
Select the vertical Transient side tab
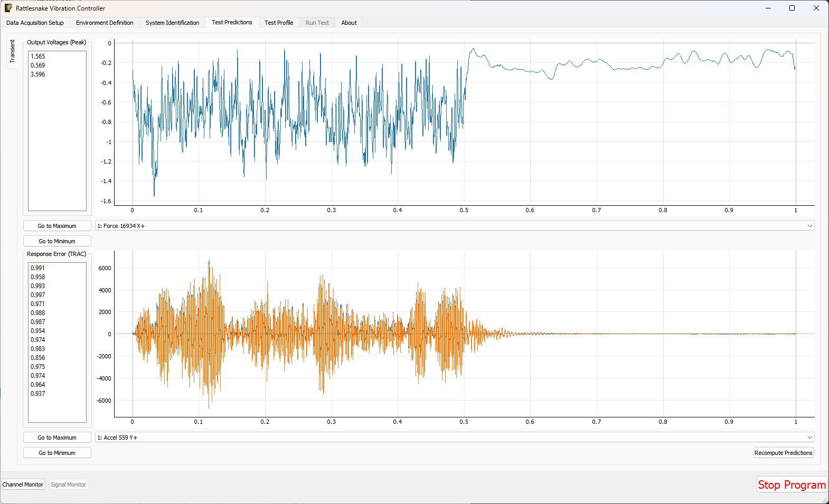pos(12,51)
